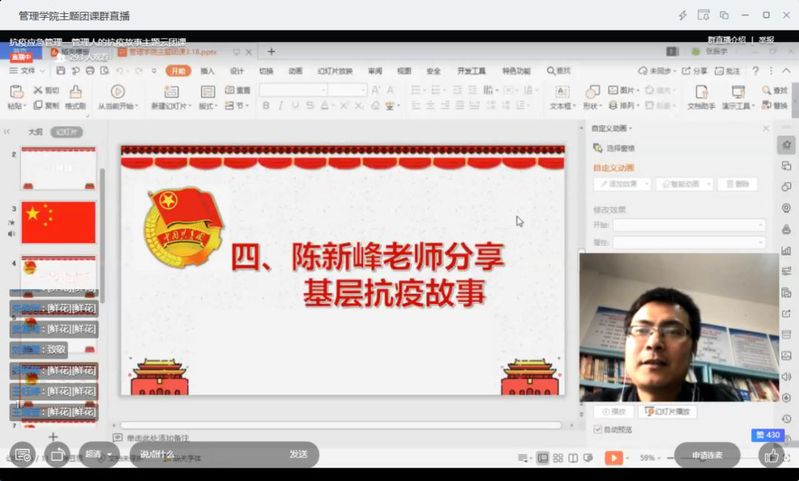
Task: Click Copy (复制) icon
Action: (x=38, y=105)
